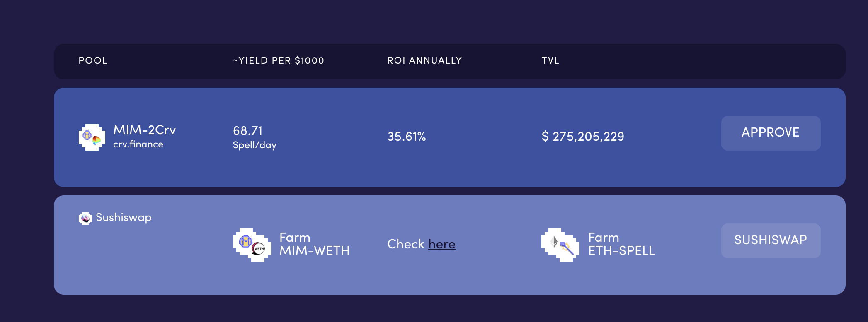This screenshot has width=868, height=322.
Task: Click the TVL column header
Action: click(550, 60)
